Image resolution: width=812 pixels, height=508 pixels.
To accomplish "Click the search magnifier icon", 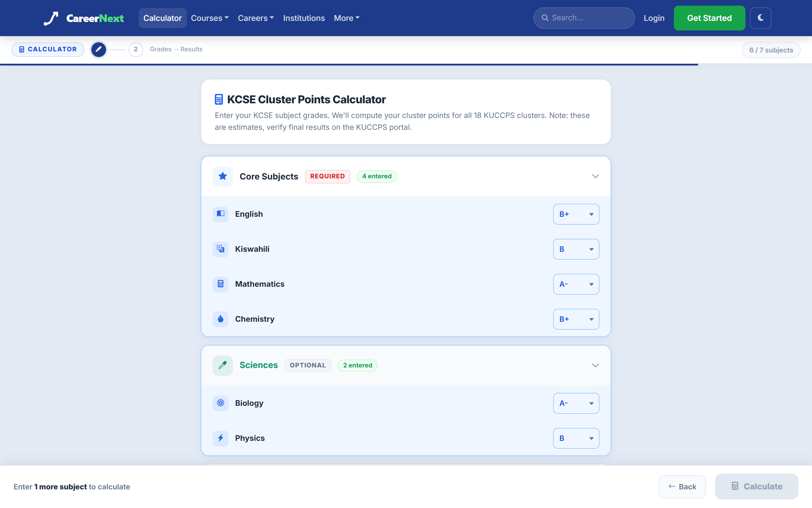I will pyautogui.click(x=545, y=18).
